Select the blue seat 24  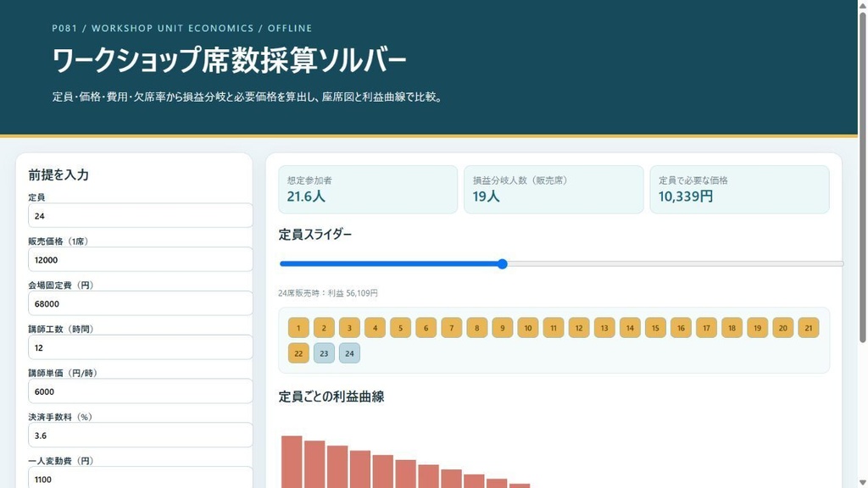point(349,353)
